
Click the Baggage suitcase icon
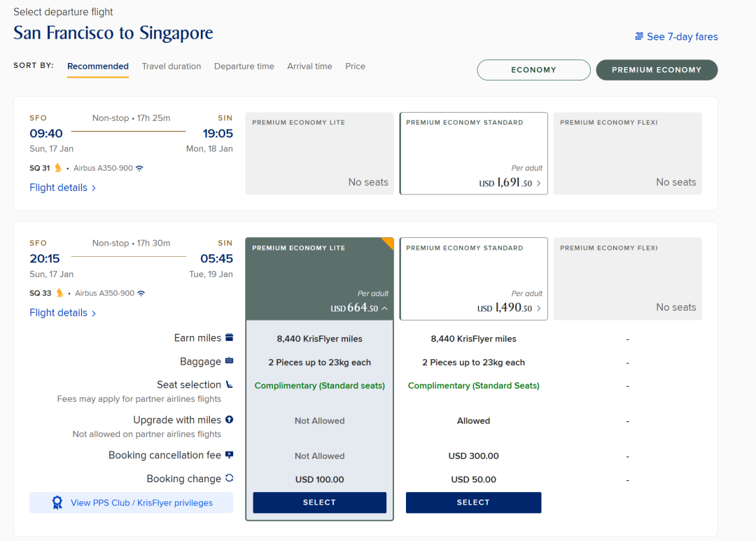(x=230, y=360)
